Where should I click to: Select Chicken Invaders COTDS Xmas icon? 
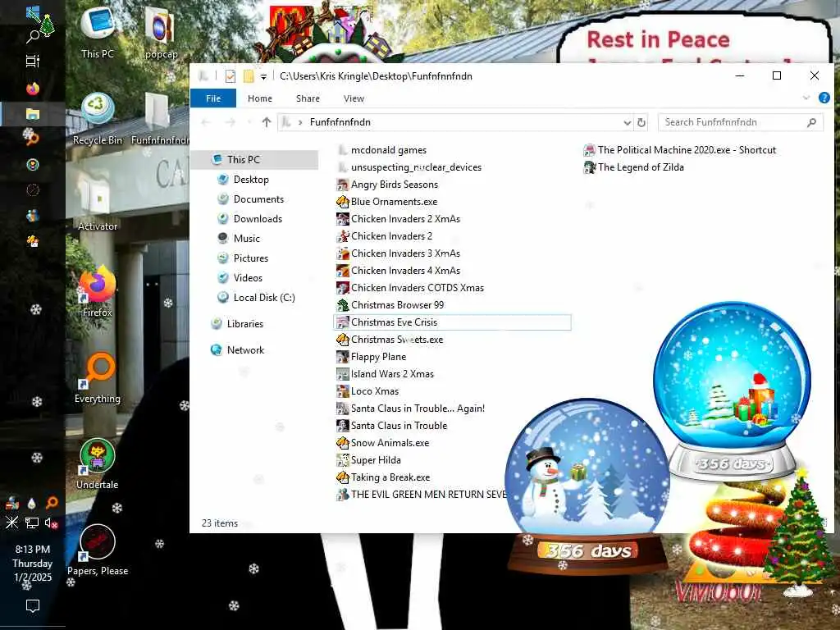point(343,288)
